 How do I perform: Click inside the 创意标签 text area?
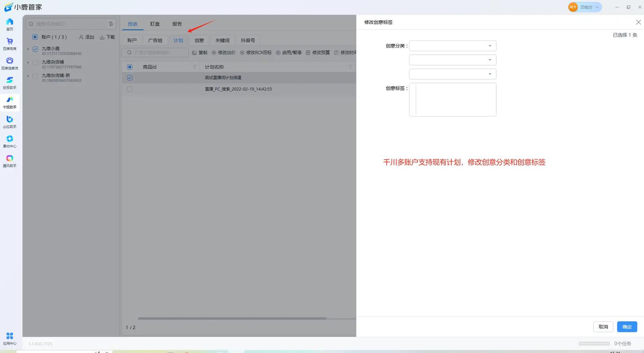click(452, 99)
